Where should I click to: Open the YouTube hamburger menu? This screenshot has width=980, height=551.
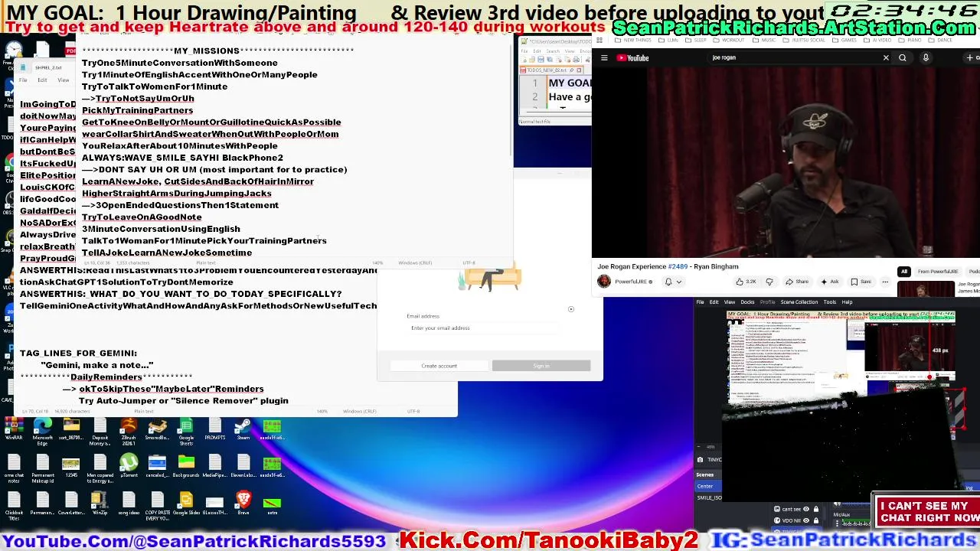tap(604, 57)
